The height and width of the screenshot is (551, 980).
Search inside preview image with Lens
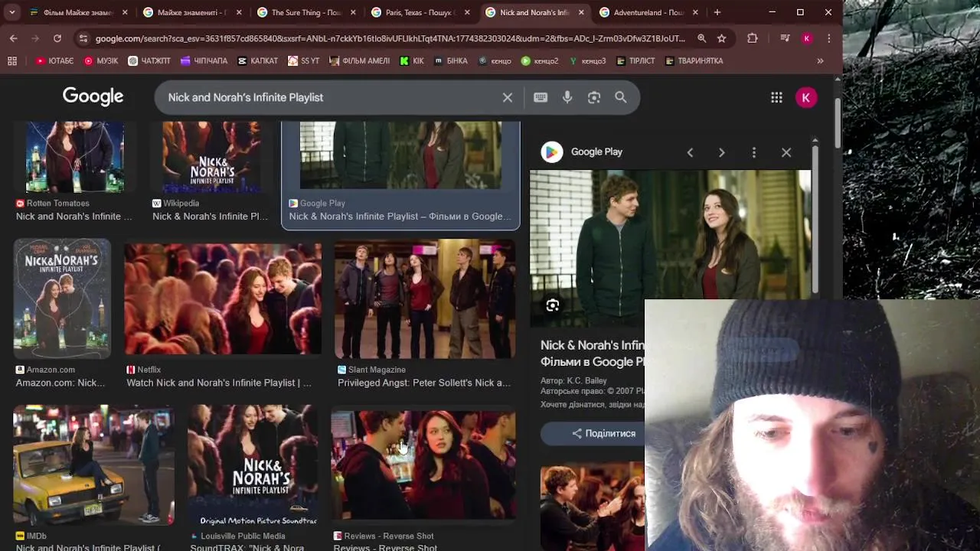(552, 305)
